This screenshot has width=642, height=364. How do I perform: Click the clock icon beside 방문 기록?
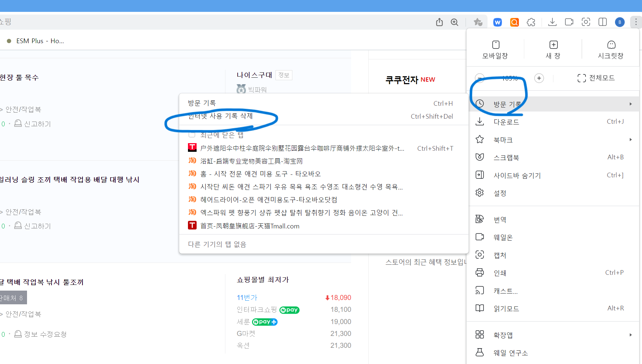[480, 104]
